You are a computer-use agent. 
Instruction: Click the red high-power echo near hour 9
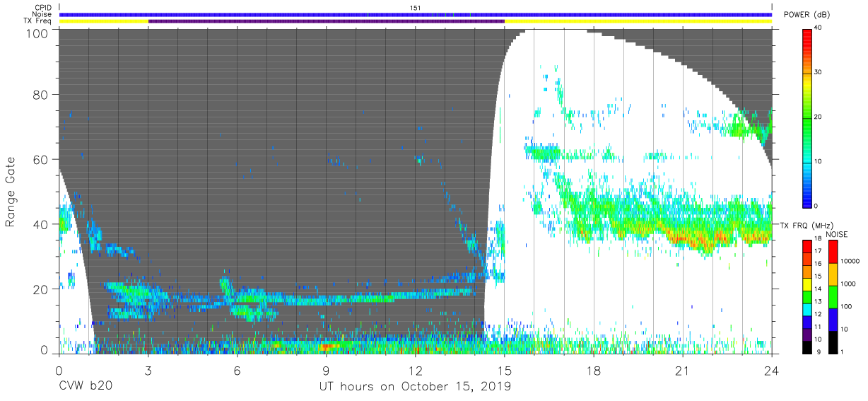pos(327,347)
